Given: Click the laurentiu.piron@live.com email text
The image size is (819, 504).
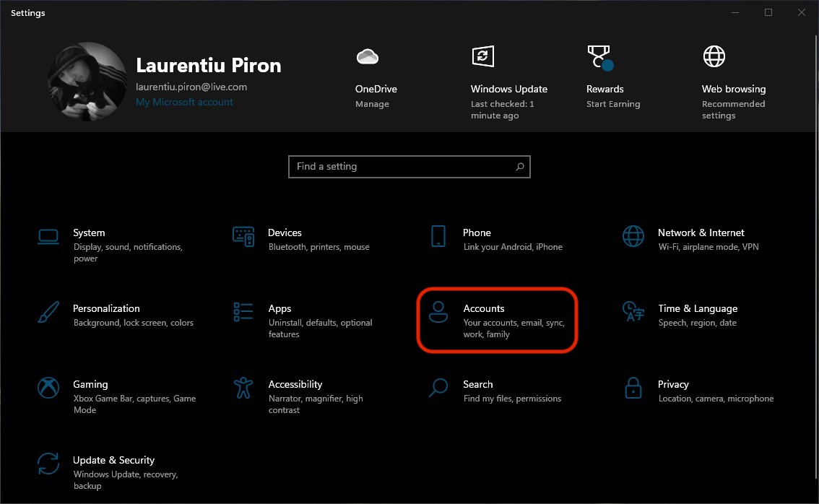Looking at the screenshot, I should coord(191,87).
